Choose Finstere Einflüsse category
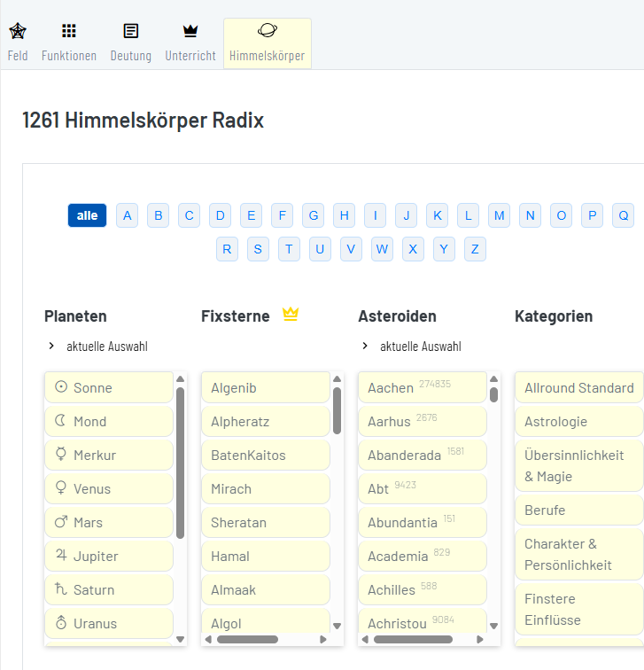 click(579, 610)
